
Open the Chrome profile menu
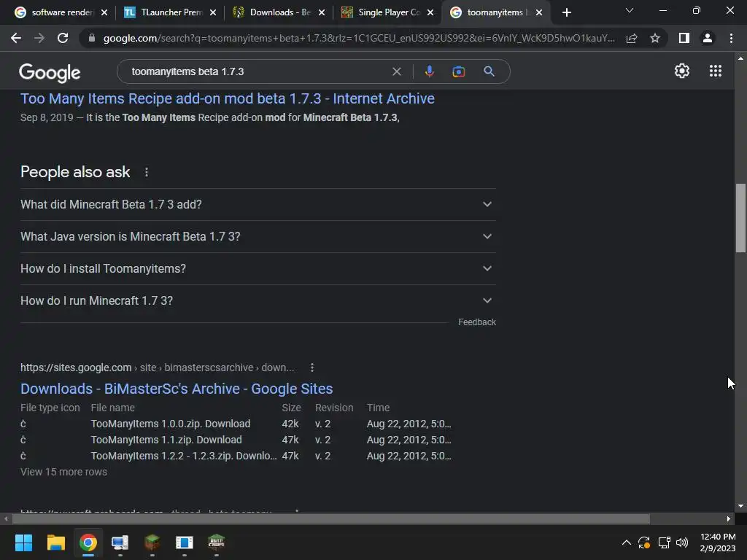(x=708, y=38)
